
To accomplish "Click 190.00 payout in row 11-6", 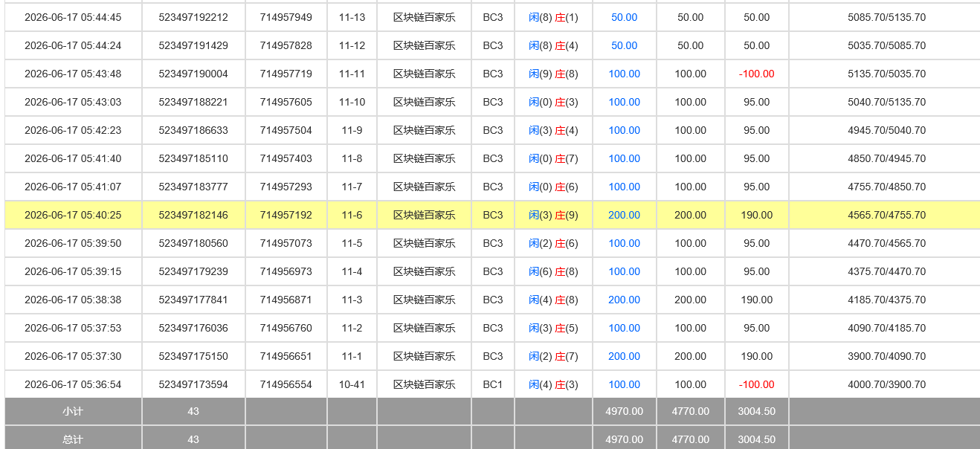I will (757, 215).
